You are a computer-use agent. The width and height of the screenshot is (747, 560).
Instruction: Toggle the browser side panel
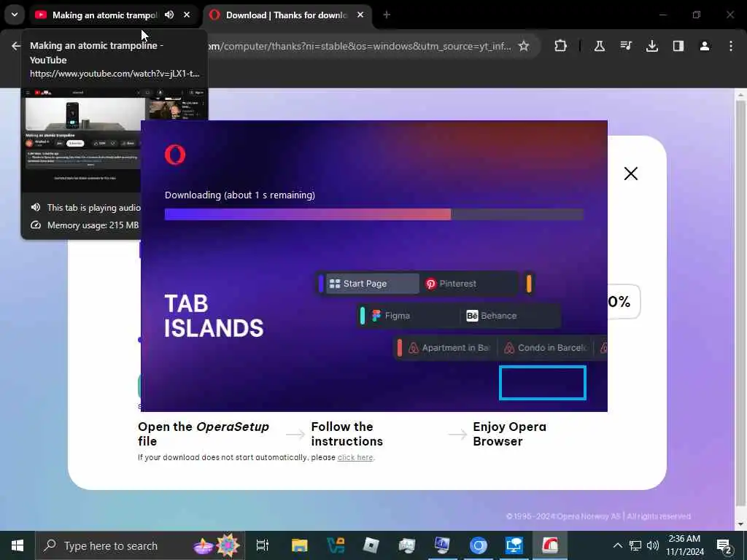678,46
